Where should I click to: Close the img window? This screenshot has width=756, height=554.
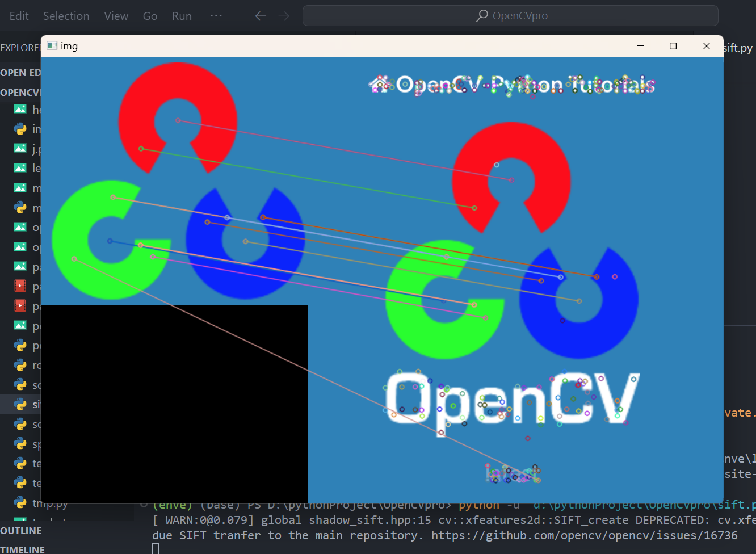[x=707, y=46]
